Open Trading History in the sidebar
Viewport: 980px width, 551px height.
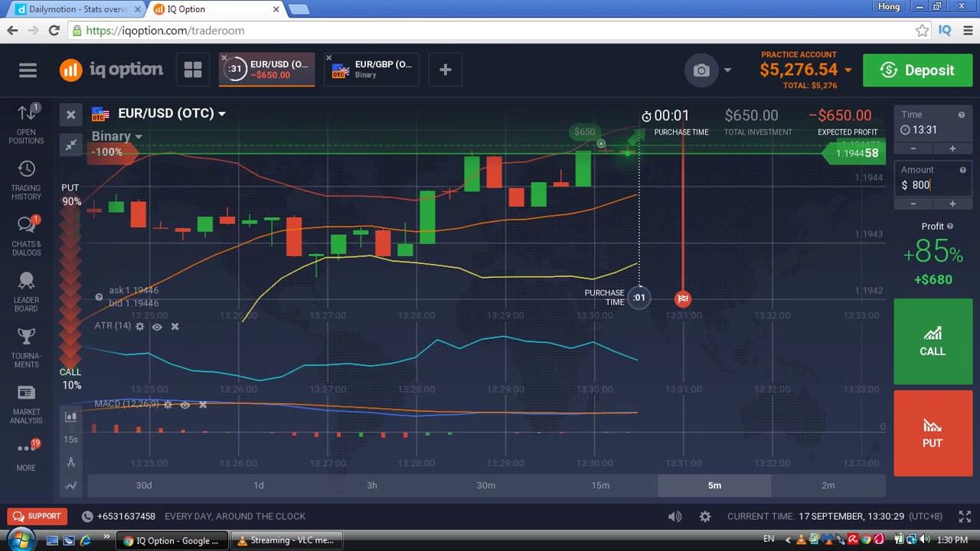pyautogui.click(x=26, y=181)
